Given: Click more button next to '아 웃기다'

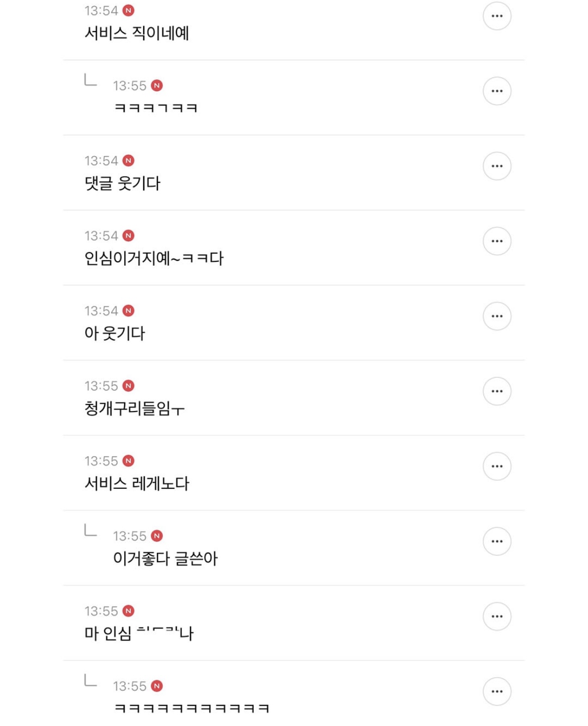Looking at the screenshot, I should 497,316.
